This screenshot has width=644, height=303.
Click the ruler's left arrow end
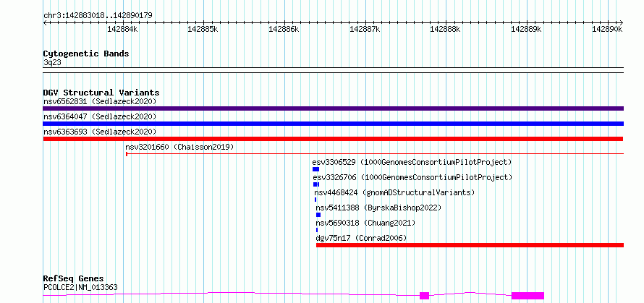tap(45, 22)
